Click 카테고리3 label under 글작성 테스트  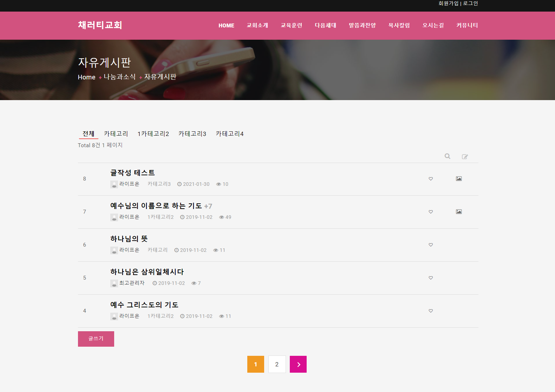[x=159, y=184]
